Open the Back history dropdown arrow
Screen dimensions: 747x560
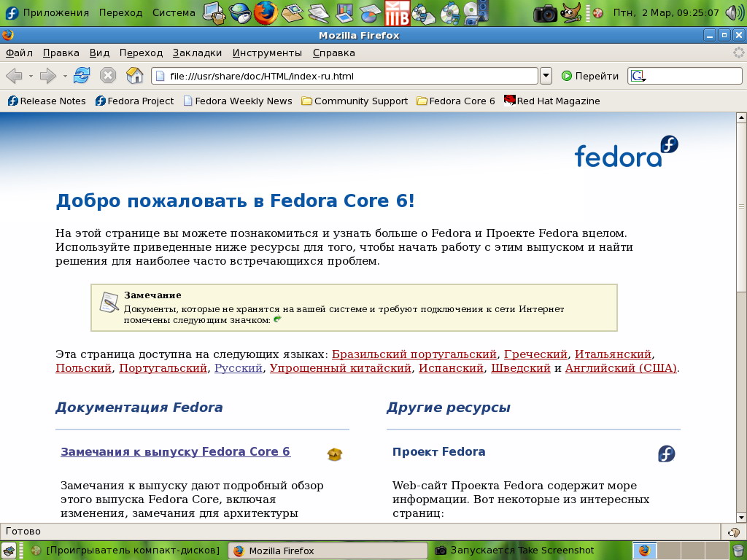point(31,76)
